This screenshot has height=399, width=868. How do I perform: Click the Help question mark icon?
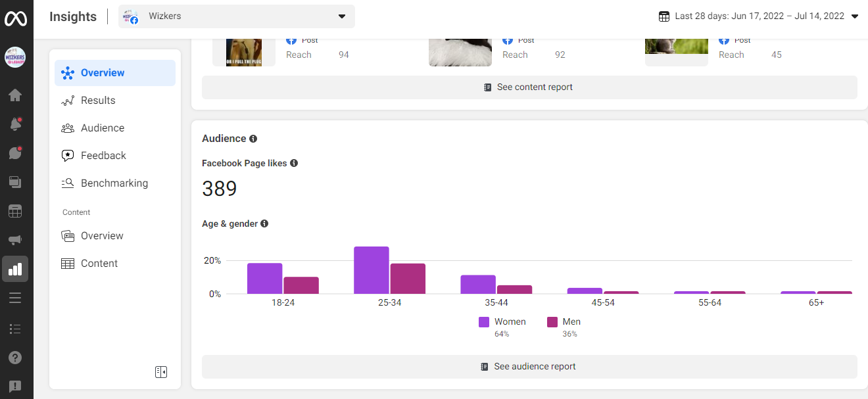pyautogui.click(x=15, y=358)
